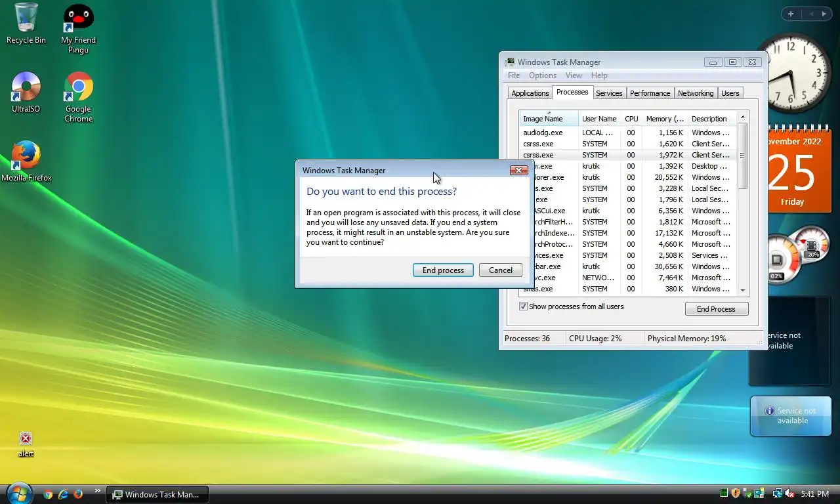Image resolution: width=840 pixels, height=504 pixels.
Task: Click the green Task Manager CPU tray icon
Action: (x=724, y=493)
